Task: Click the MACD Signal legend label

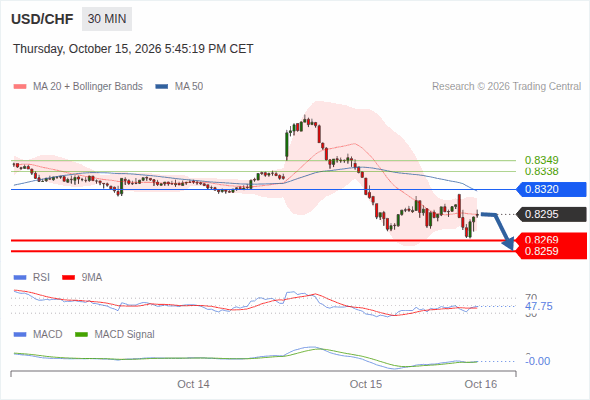Action: 125,335
